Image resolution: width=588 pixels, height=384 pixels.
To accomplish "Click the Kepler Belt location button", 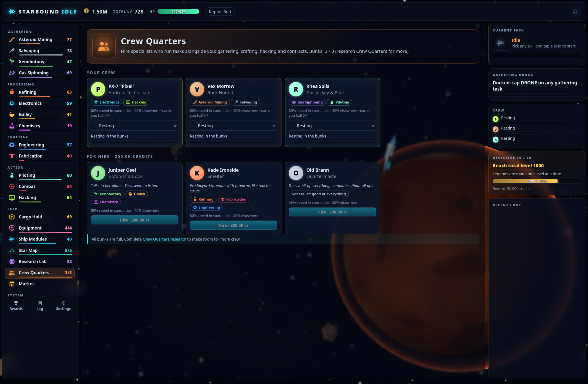I will click(220, 12).
